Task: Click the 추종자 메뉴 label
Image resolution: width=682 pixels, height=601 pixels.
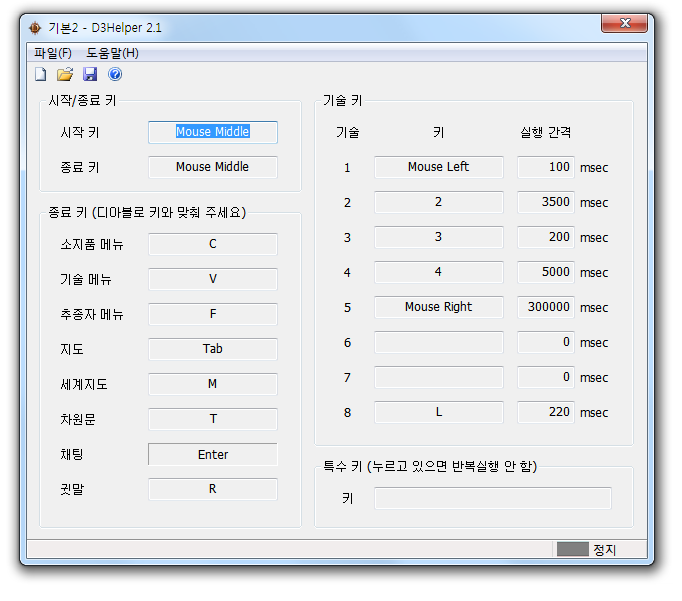Action: tap(92, 314)
